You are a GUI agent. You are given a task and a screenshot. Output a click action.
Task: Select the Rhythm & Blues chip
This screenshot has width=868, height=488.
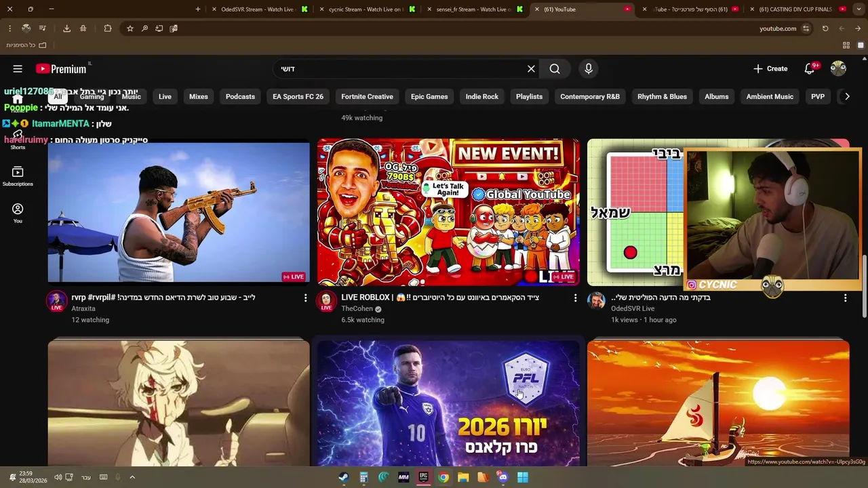pyautogui.click(x=662, y=96)
